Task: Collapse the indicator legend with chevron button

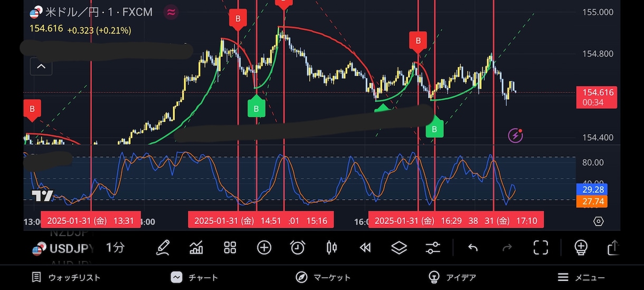Action: click(x=41, y=67)
